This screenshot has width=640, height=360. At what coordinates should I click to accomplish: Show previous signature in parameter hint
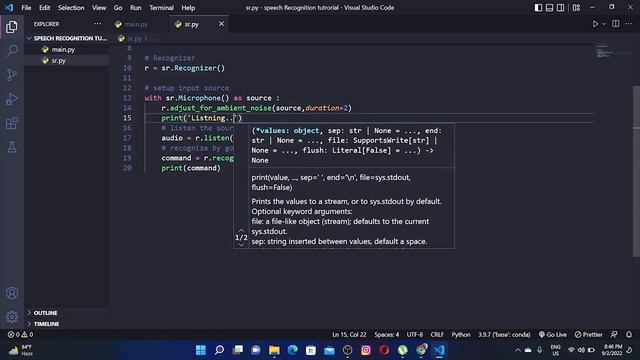[x=241, y=230]
